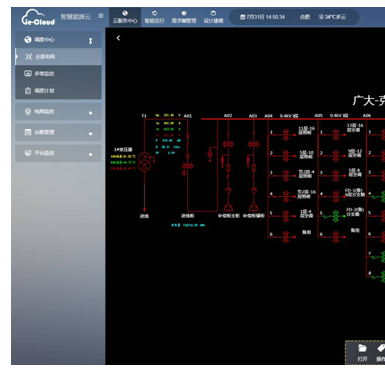385x373 pixels.
Task: Switch to the 智能运行 tab
Action: tap(154, 17)
